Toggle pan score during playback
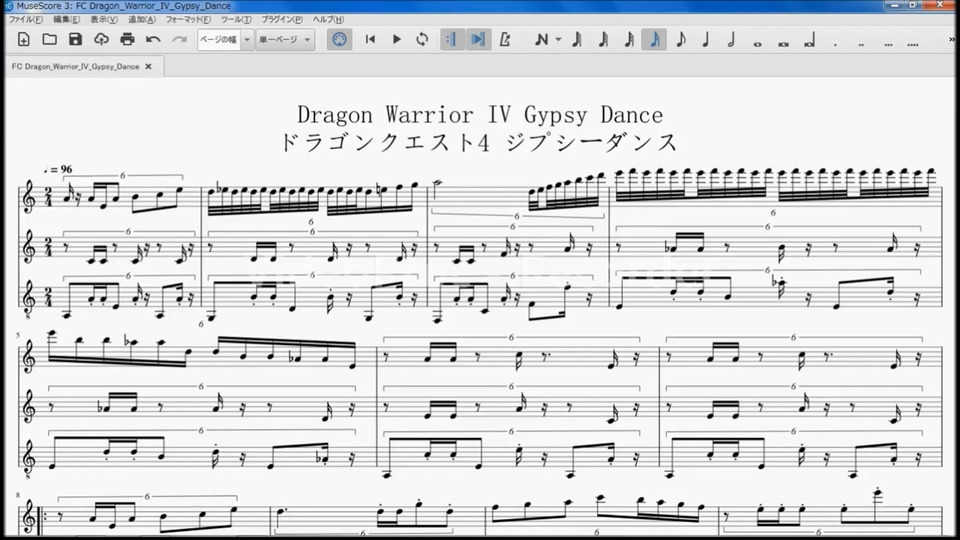 pyautogui.click(x=478, y=40)
